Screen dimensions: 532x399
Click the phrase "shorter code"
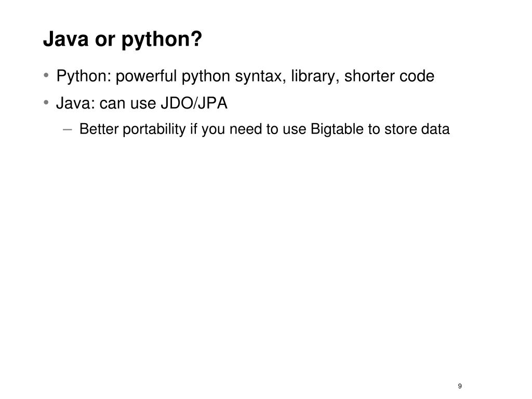tap(389, 76)
